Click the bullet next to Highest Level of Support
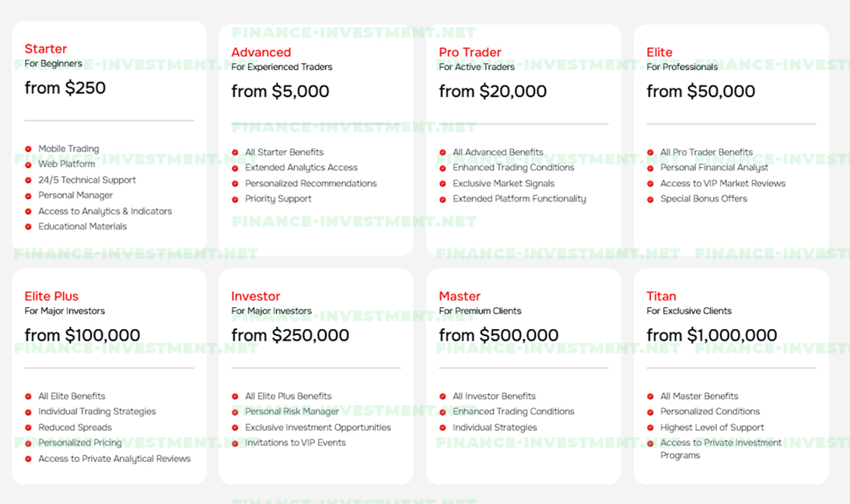850x504 pixels. [650, 428]
